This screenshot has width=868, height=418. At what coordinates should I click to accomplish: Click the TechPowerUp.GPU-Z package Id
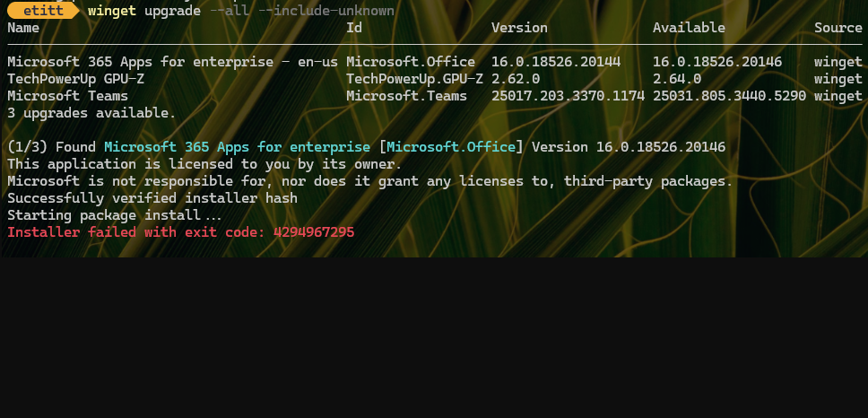pos(414,79)
